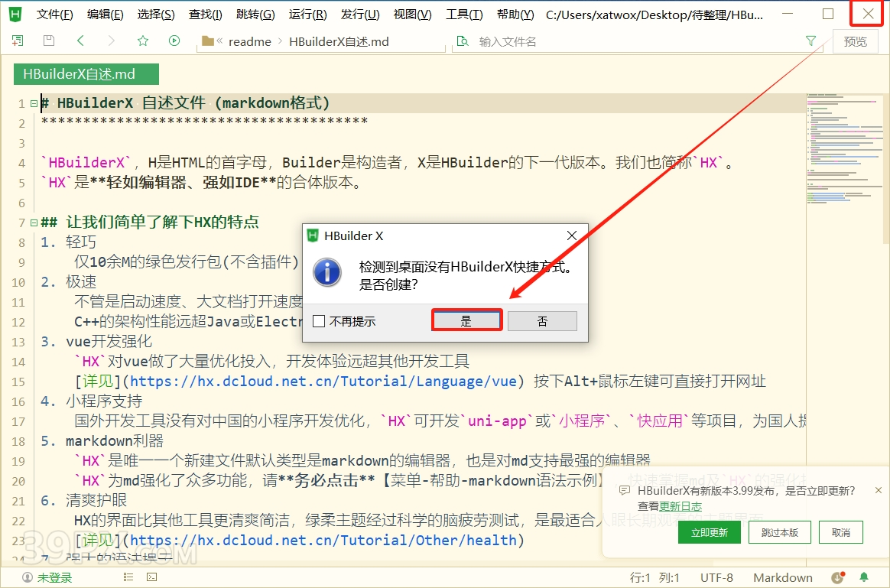
Task: Click the file search magnifier icon
Action: click(x=463, y=41)
